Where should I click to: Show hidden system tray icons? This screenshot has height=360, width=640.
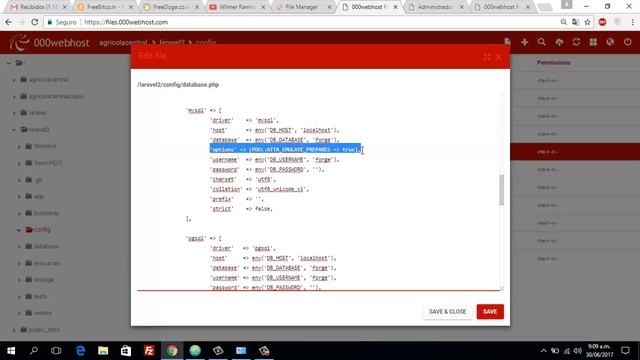point(543,351)
